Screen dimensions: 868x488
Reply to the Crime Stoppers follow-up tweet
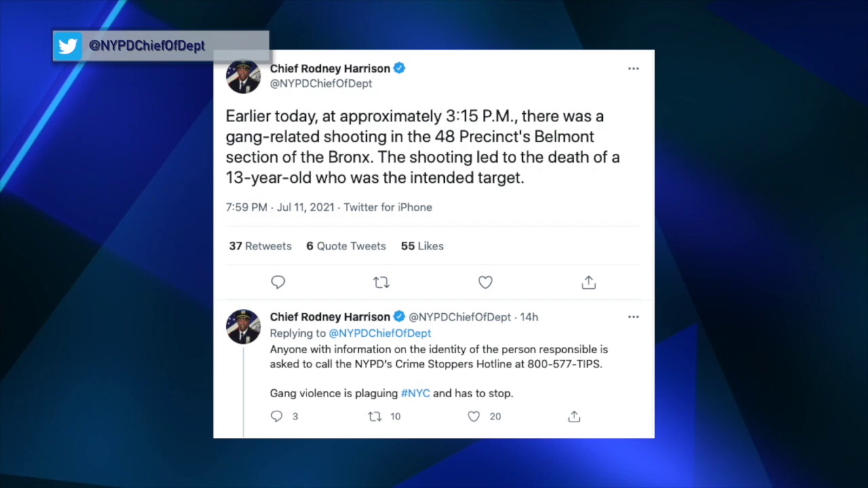point(277,416)
